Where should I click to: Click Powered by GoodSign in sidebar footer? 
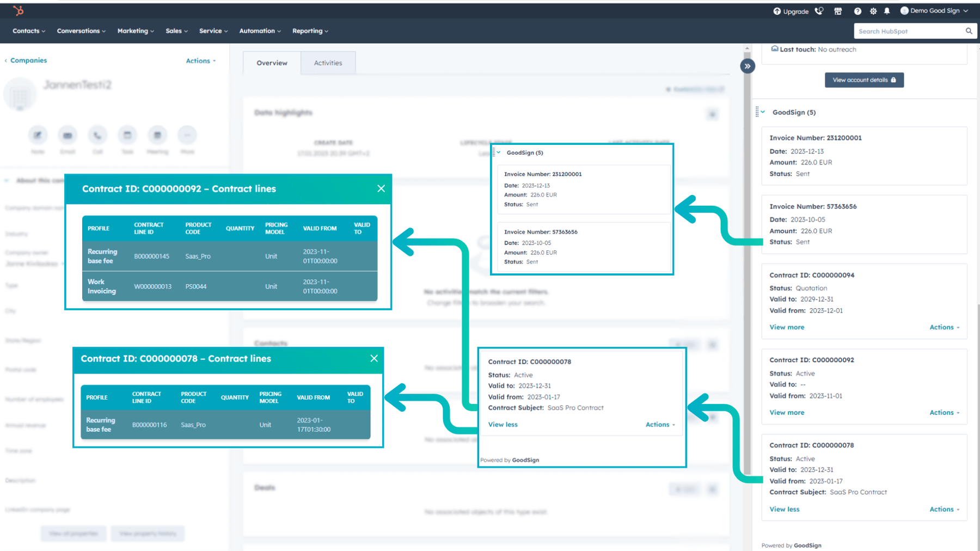pos(792,545)
